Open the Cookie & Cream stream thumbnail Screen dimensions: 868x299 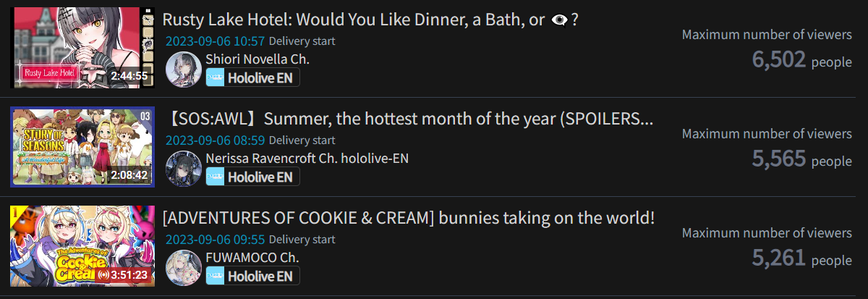click(x=82, y=246)
